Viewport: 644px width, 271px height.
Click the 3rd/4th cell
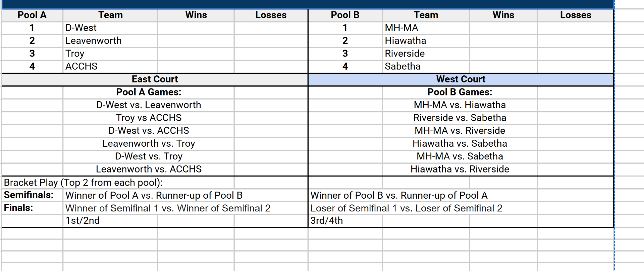[x=326, y=220]
